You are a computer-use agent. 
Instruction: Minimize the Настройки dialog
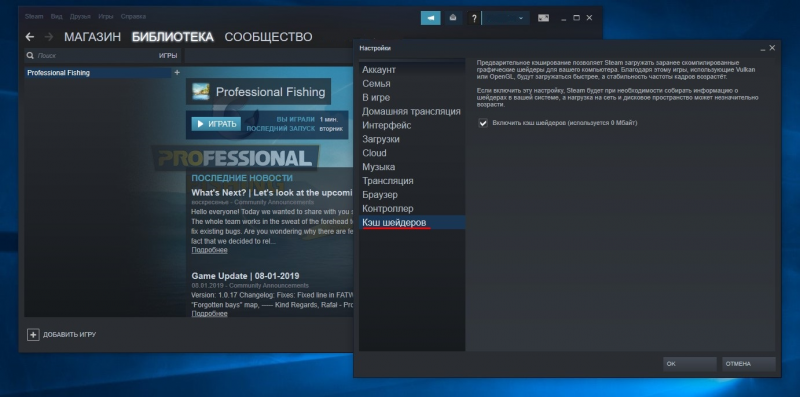763,48
